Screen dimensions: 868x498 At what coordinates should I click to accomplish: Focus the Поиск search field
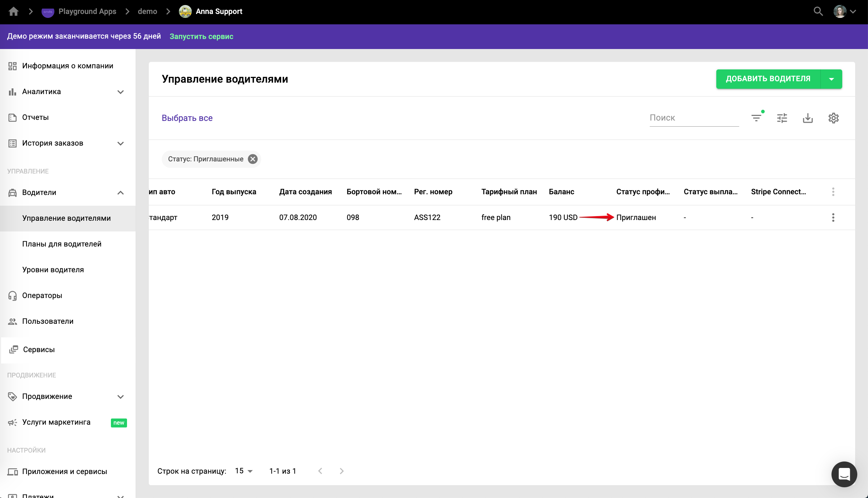click(x=693, y=118)
